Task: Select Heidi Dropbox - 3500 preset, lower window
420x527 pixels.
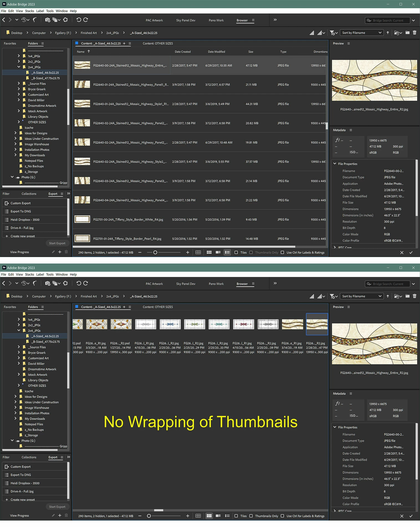Action: click(x=35, y=483)
